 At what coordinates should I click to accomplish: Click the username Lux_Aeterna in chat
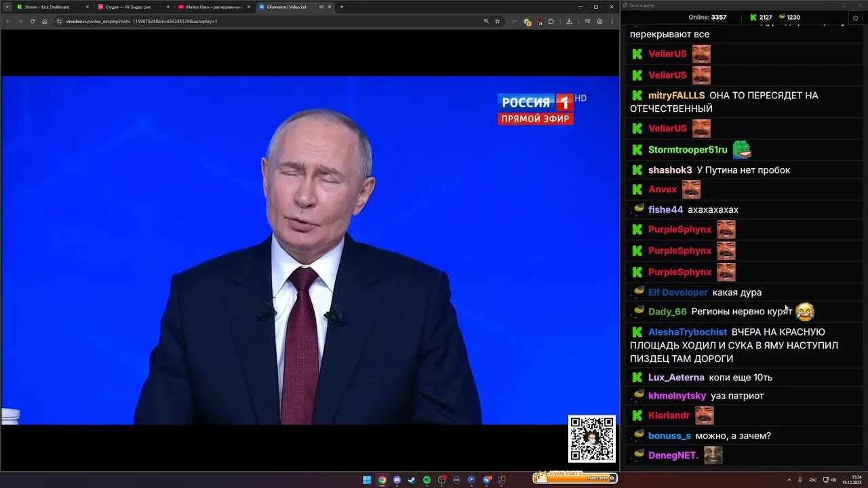point(676,378)
